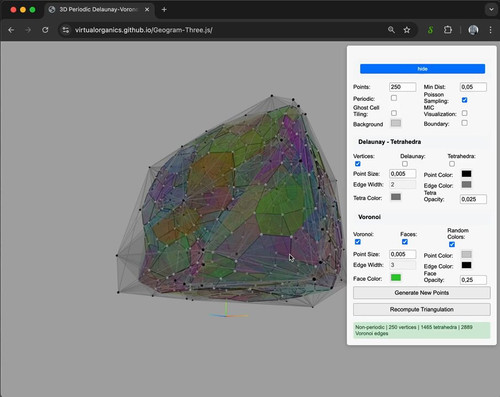Edit the Min Dist field
500x397 pixels.
(473, 87)
